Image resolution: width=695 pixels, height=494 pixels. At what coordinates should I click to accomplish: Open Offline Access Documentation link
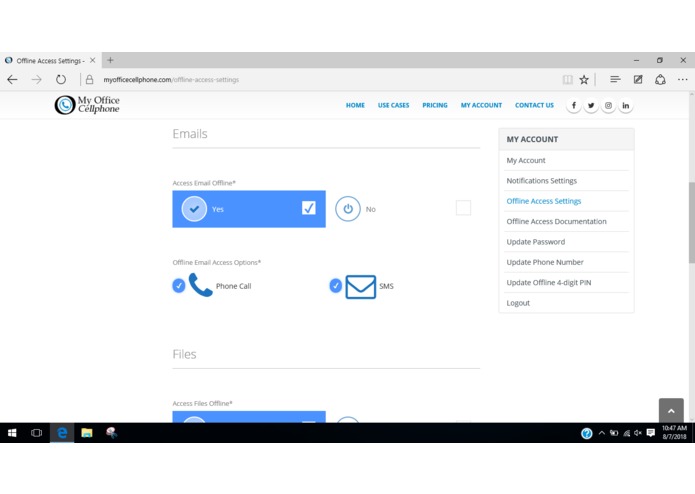[556, 222]
